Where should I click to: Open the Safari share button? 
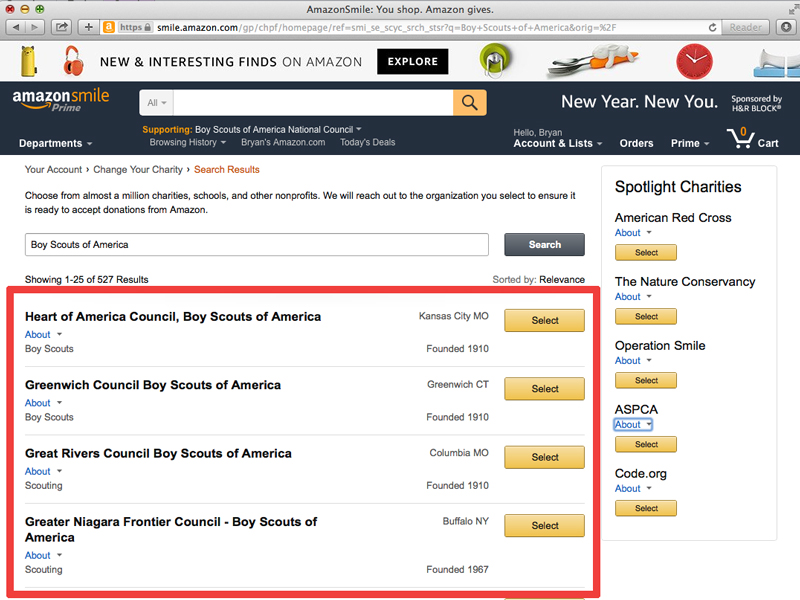point(61,27)
